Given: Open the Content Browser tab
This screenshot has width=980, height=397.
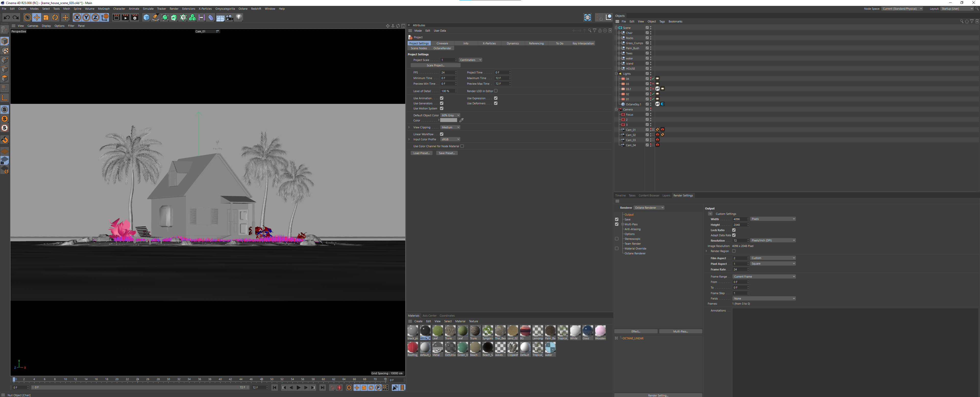Looking at the screenshot, I should point(649,195).
